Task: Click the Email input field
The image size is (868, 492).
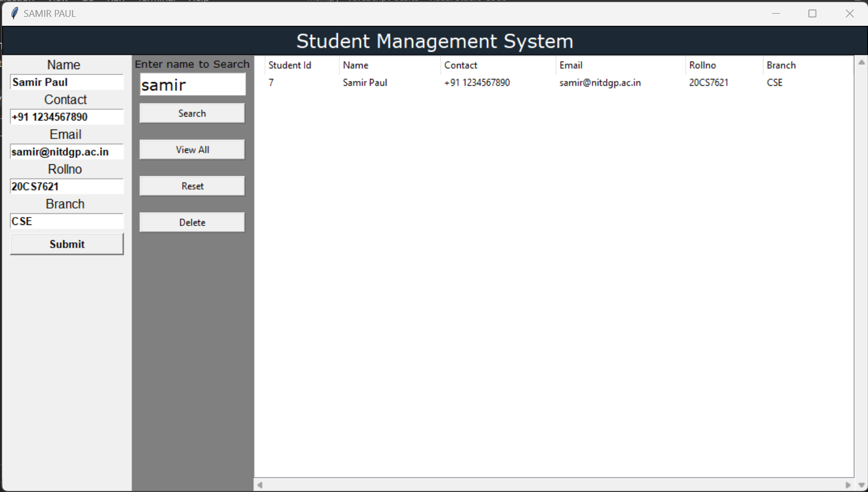Action: (x=66, y=152)
